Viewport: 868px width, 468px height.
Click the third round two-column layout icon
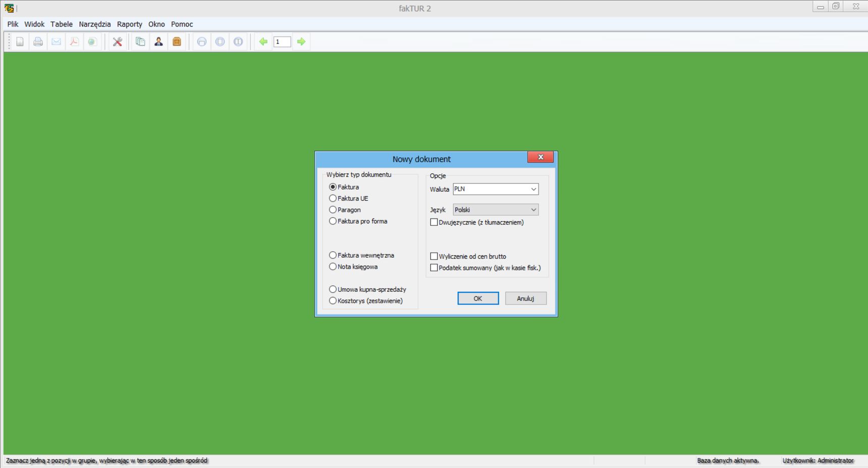(x=238, y=42)
